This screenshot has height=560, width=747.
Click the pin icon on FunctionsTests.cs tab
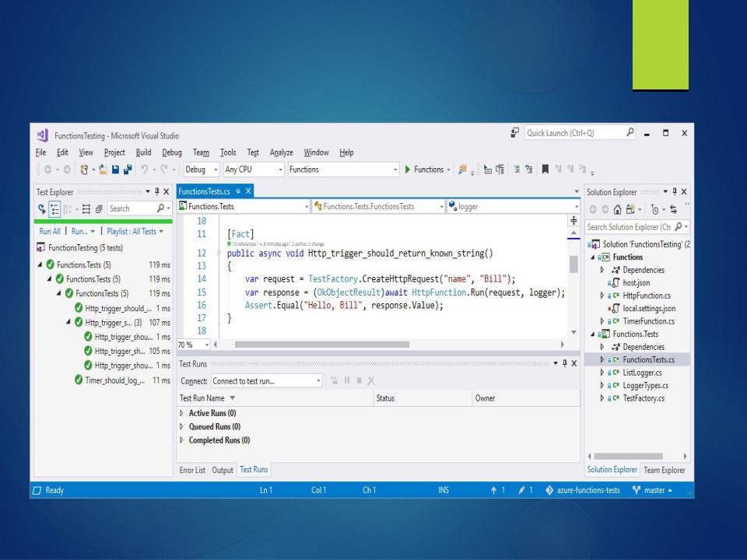click(238, 191)
